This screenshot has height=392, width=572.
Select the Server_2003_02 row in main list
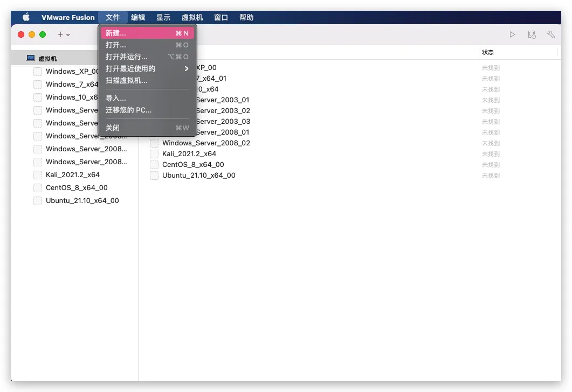(x=223, y=111)
